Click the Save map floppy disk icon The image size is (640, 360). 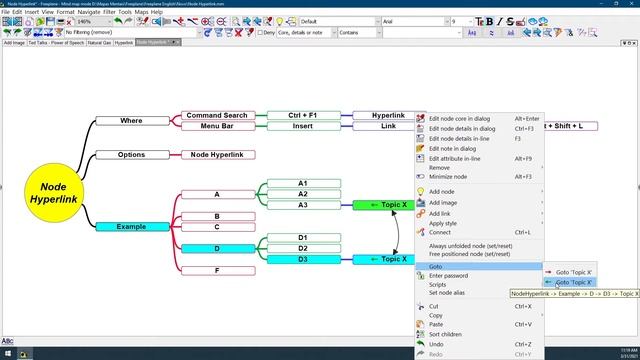point(50,21)
